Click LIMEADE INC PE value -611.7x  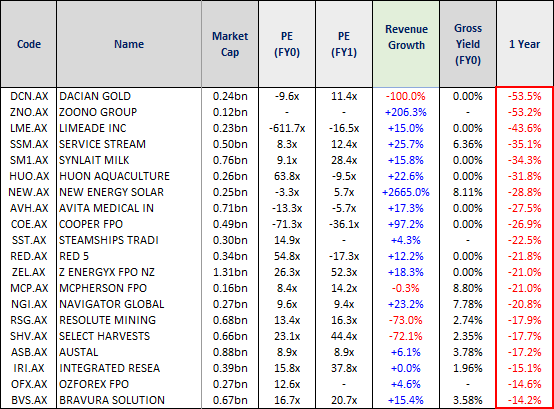287,128
